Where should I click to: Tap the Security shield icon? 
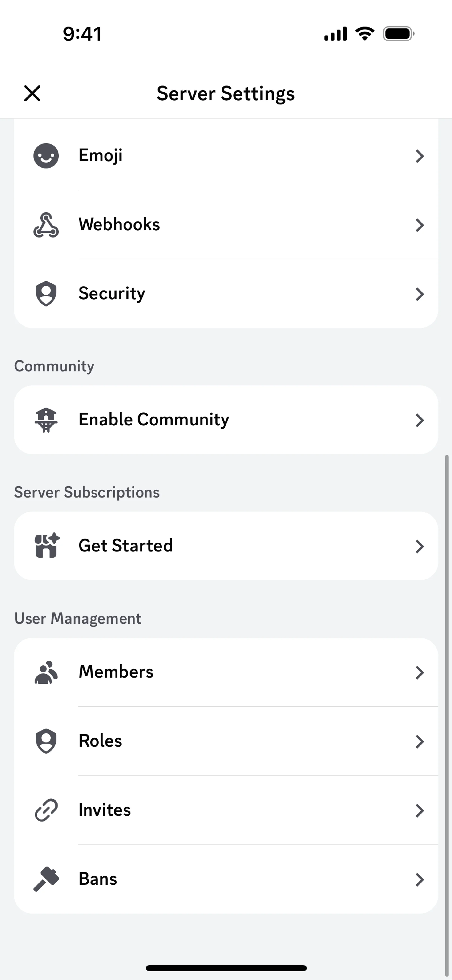(46, 294)
